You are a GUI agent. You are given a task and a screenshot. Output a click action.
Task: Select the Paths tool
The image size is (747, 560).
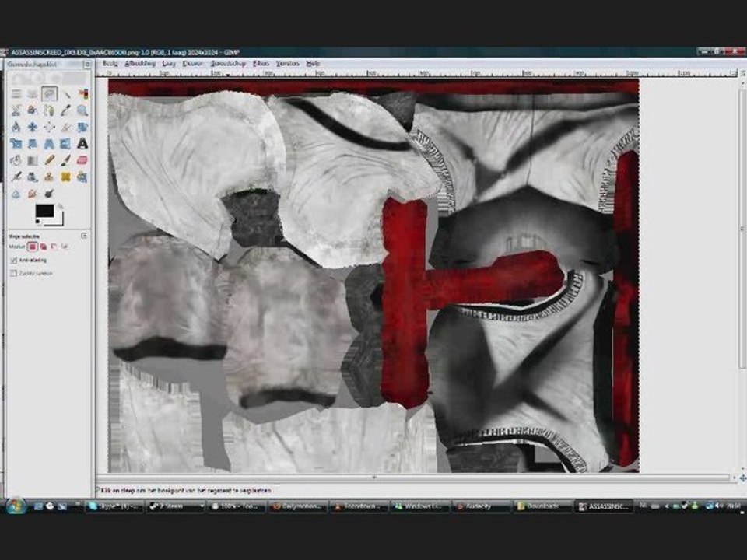click(49, 110)
